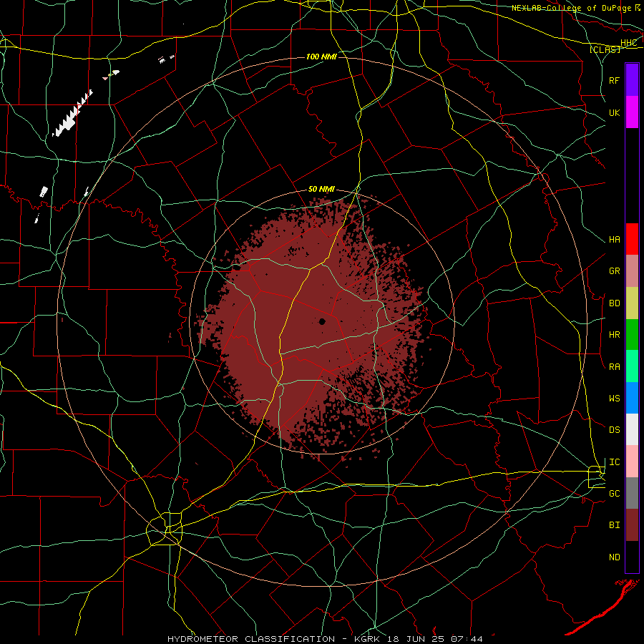Select the GR legend label text
The image size is (644, 644).
click(614, 271)
